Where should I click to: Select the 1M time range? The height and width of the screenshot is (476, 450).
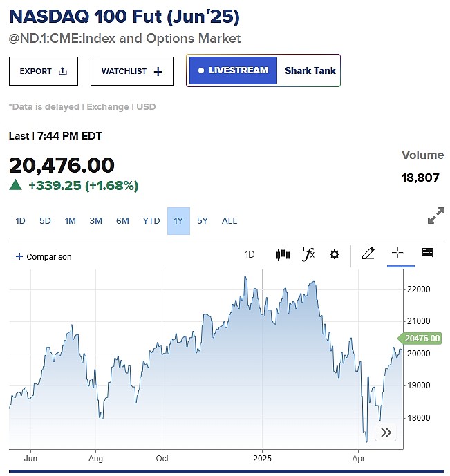click(70, 220)
